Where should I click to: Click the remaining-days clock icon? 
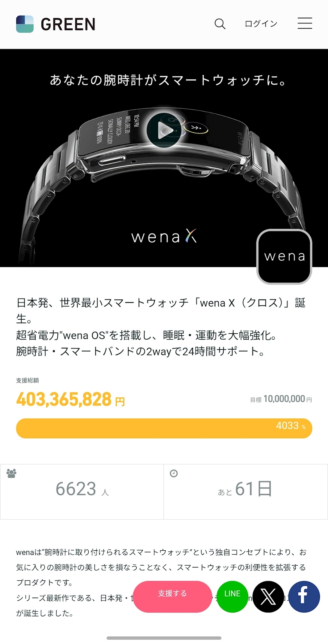pos(174,473)
